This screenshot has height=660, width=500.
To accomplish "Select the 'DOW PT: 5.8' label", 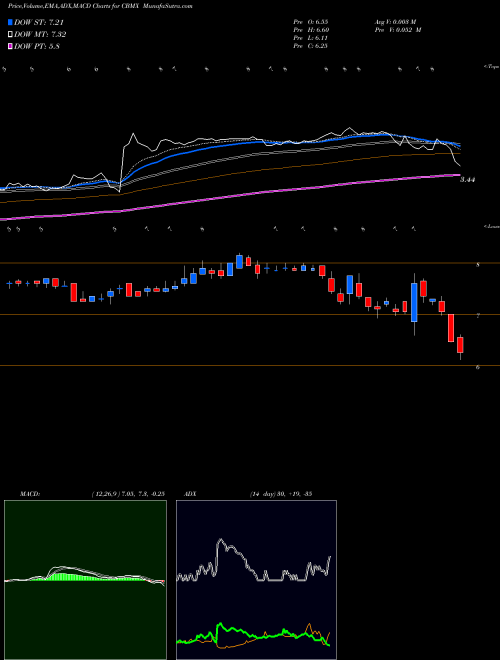I will pyautogui.click(x=37, y=46).
